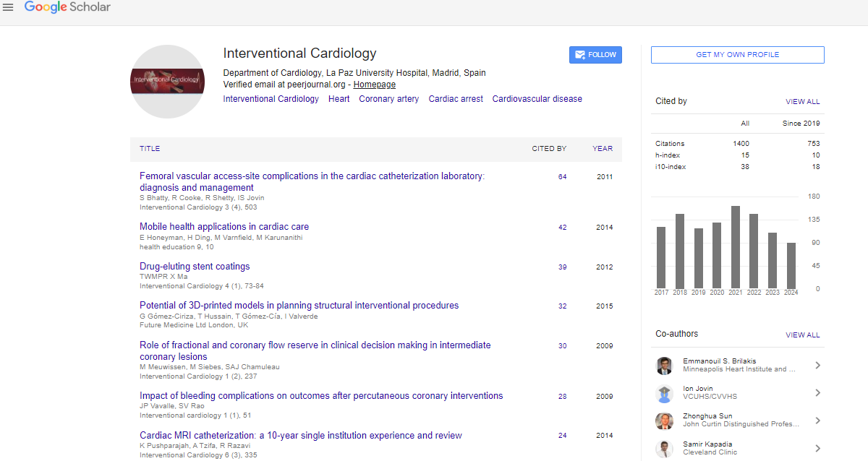This screenshot has width=868, height=461.
Task: Click the h-index metric label
Action: pos(668,155)
